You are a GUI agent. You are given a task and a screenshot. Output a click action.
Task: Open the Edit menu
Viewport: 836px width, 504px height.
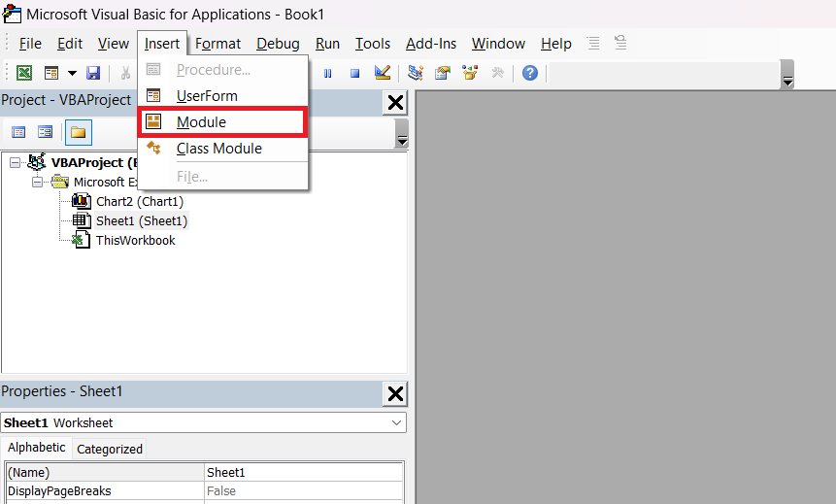pos(70,44)
